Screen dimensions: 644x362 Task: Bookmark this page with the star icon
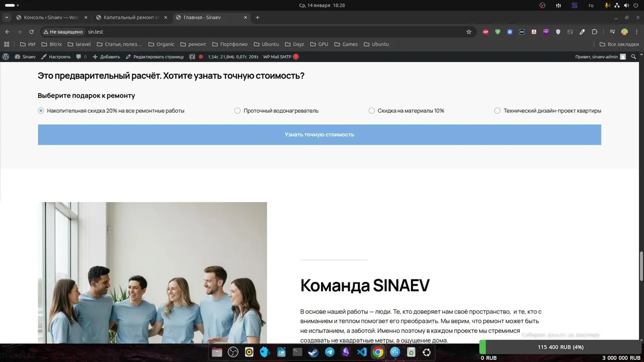(x=469, y=32)
